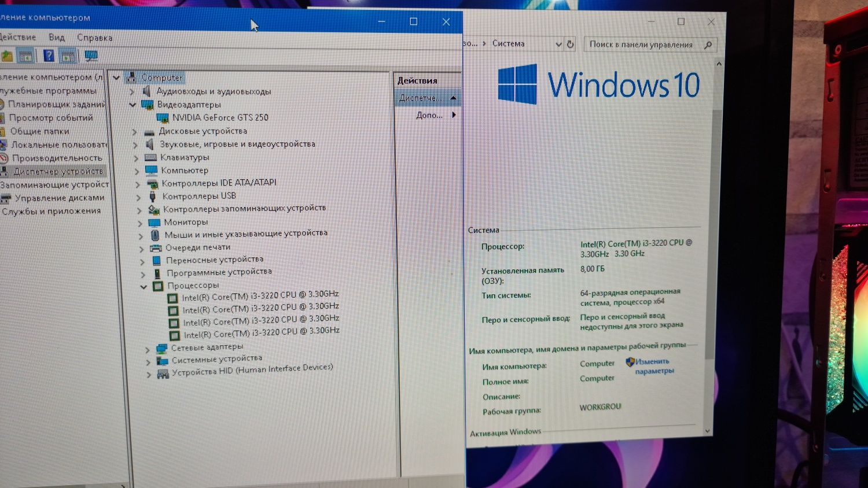This screenshot has width=868, height=488.
Task: Expand the Переносные устройства branch
Action: click(x=142, y=261)
